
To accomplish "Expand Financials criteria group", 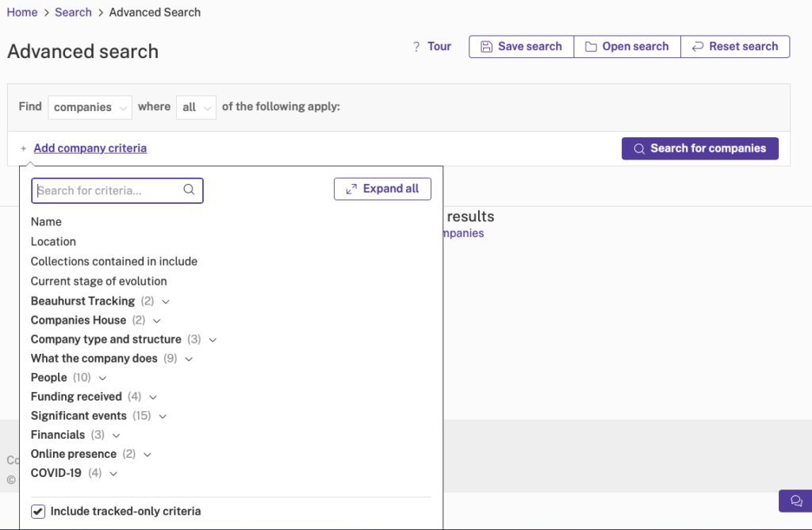I will [75, 436].
